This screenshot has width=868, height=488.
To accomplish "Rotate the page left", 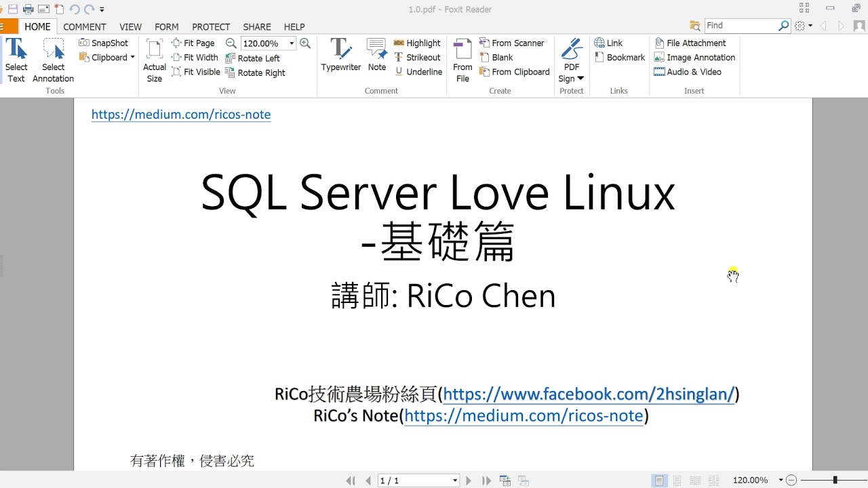I will click(252, 58).
